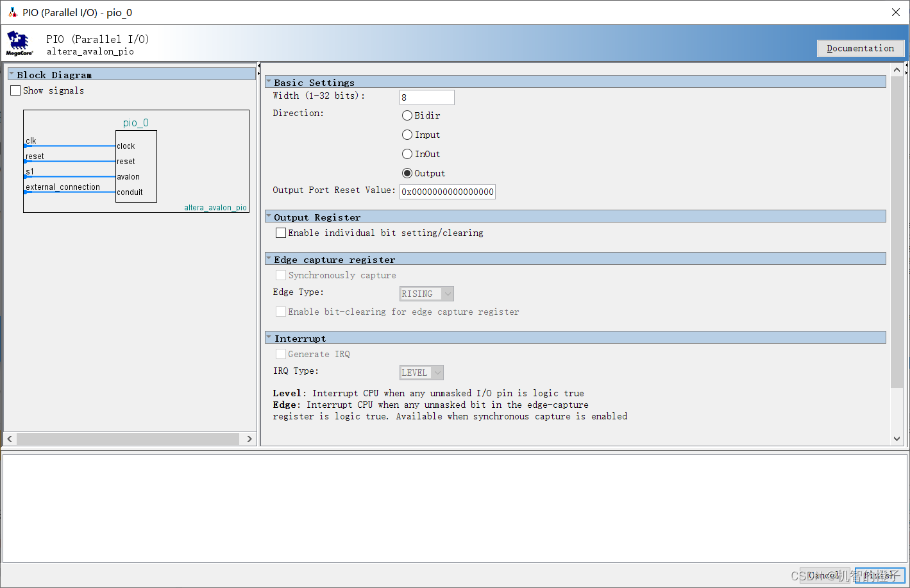Click the conduit port in pio_0 block

click(130, 192)
